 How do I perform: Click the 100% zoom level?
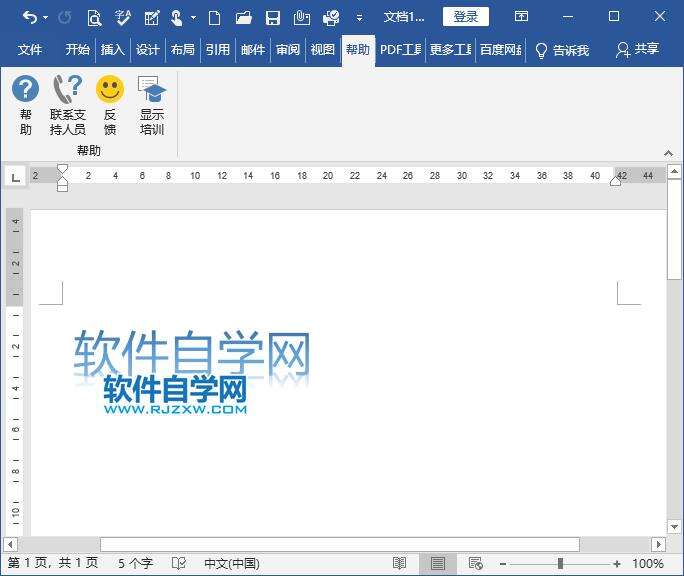pyautogui.click(x=648, y=563)
